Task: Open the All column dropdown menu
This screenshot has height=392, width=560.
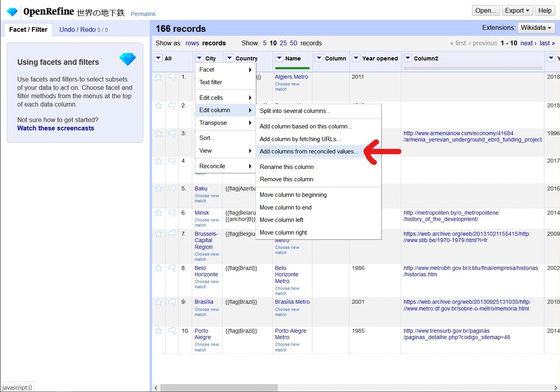Action: [x=158, y=58]
